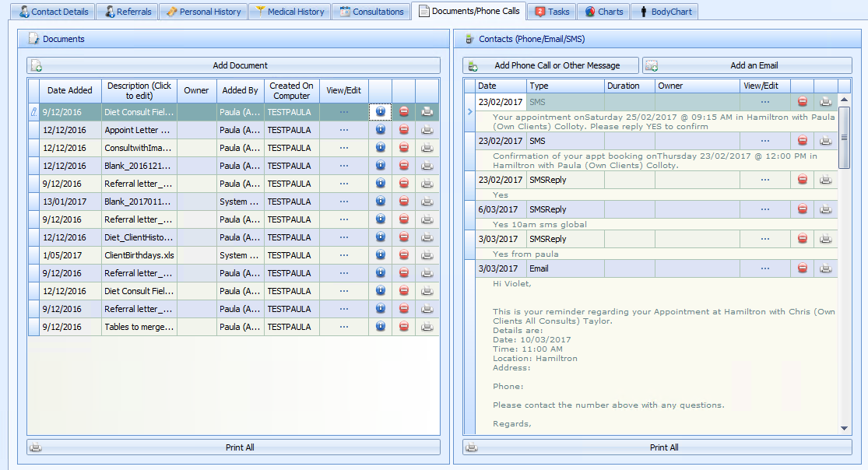Image resolution: width=868 pixels, height=470 pixels.
Task: Open View/Edit dots for 6/03/2017 SMSReply
Action: 765,209
